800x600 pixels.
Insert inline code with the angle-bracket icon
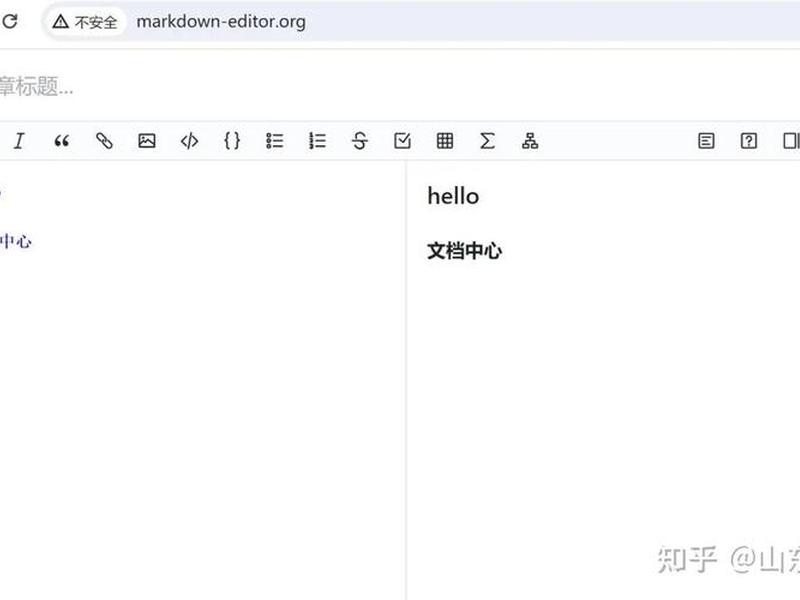pos(189,141)
